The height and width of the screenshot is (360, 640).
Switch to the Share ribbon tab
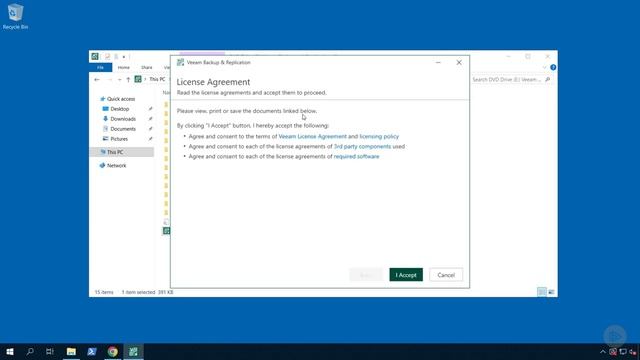pyautogui.click(x=147, y=67)
